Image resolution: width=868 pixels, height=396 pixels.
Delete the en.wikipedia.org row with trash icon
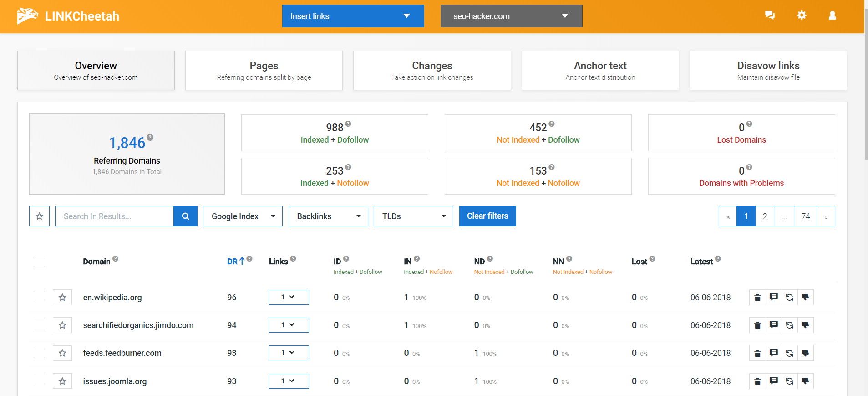tap(757, 298)
